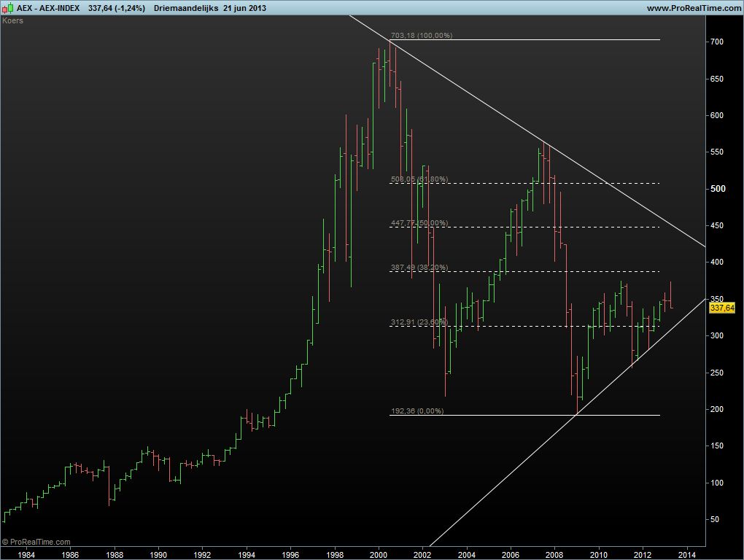
Task: Click the candlestick chart icon in title bar
Action: (x=8, y=7)
